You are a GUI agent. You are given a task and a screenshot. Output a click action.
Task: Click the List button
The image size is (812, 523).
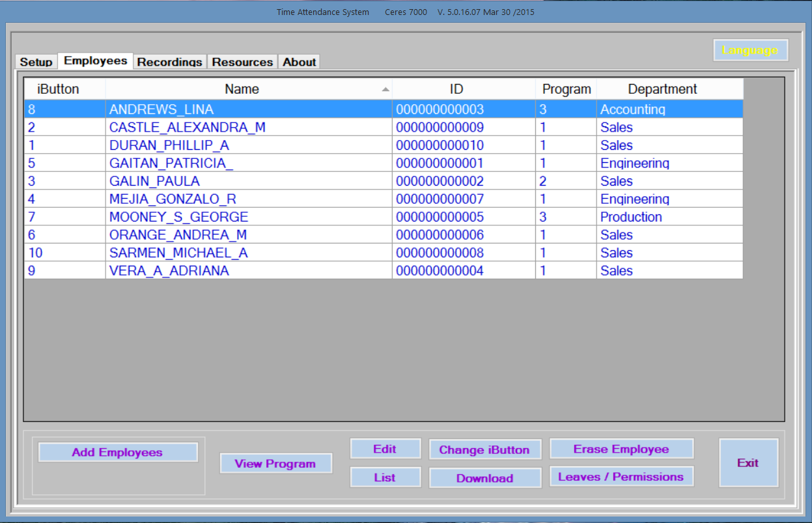(x=385, y=477)
